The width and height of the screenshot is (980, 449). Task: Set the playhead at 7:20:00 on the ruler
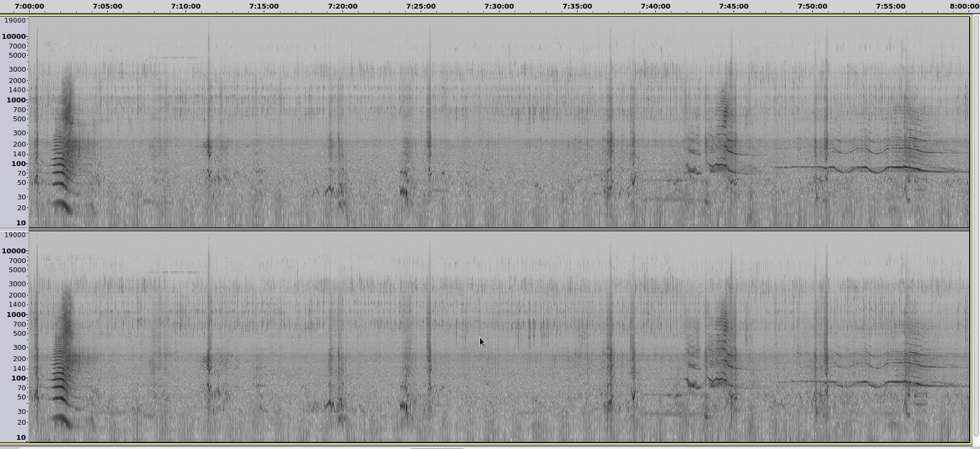[342, 6]
